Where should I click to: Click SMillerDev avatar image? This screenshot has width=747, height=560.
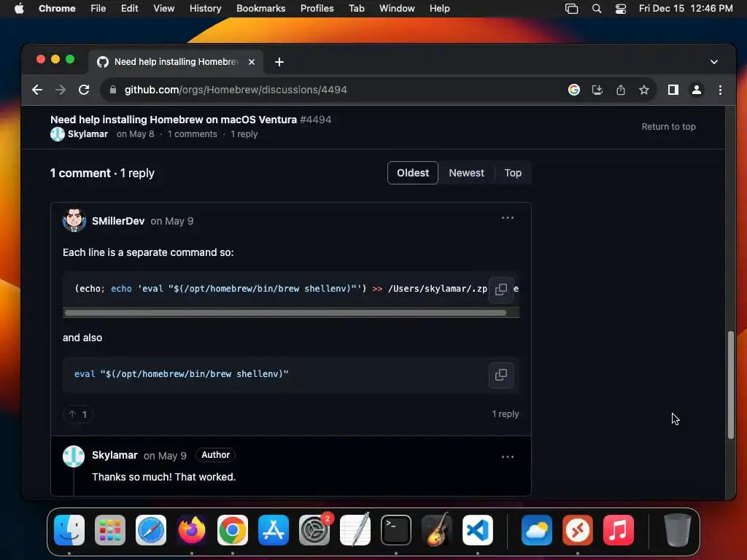(74, 220)
